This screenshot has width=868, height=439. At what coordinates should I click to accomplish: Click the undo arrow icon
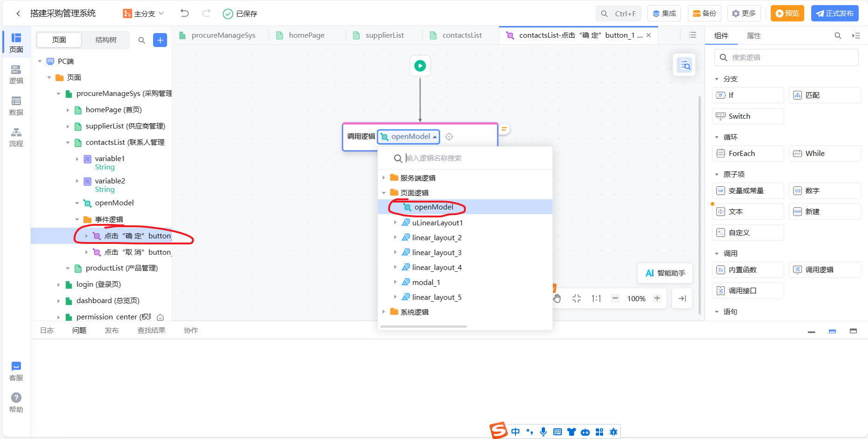click(185, 13)
